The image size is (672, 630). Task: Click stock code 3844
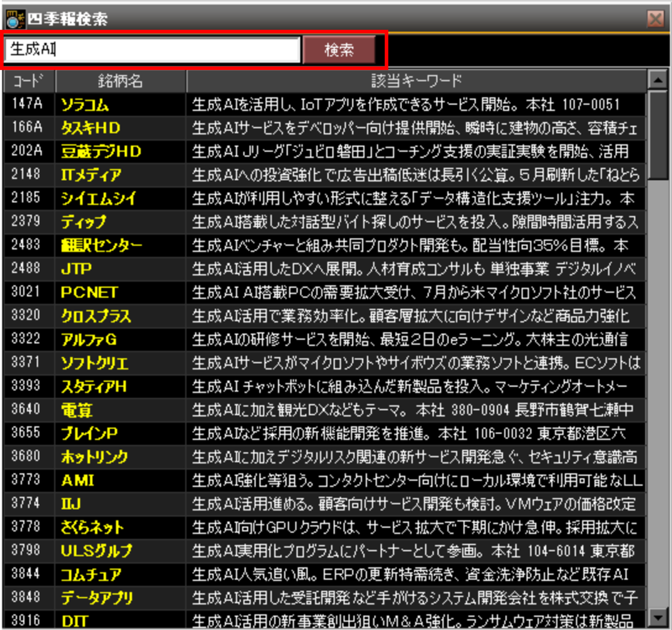coord(26,574)
